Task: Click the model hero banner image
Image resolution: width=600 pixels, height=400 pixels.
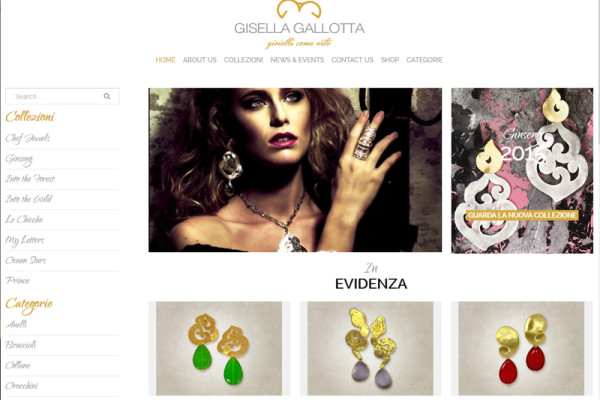Action: pos(295,170)
